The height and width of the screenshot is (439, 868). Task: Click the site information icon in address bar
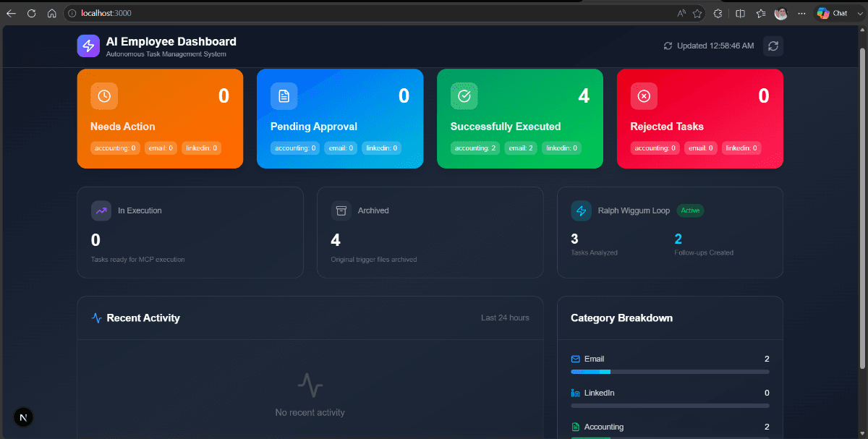click(x=72, y=13)
